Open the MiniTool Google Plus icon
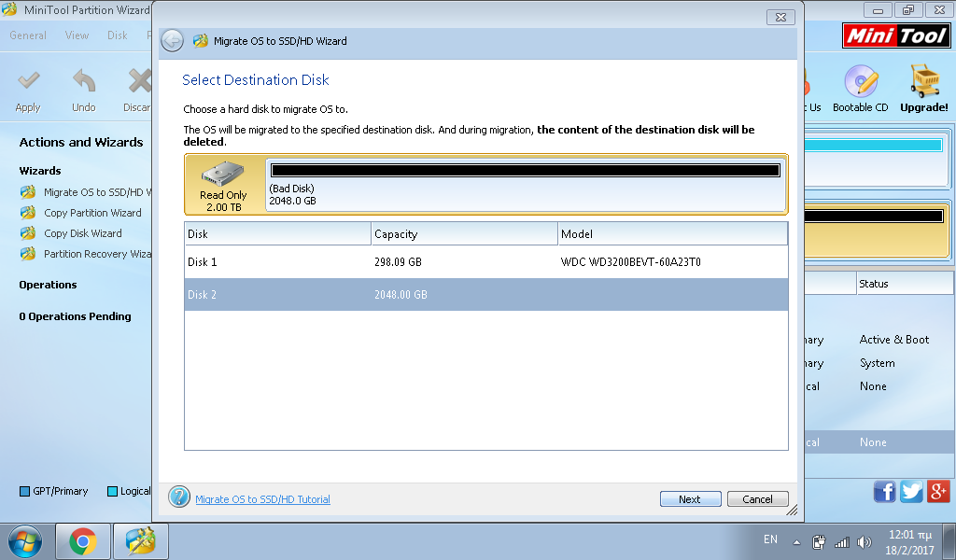Image resolution: width=956 pixels, height=560 pixels. point(938,491)
